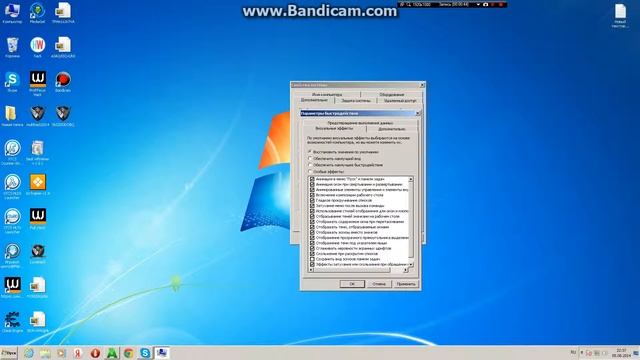This screenshot has width=640, height=360.
Task: Launch Skype from the desktop shortcut
Action: 12,82
